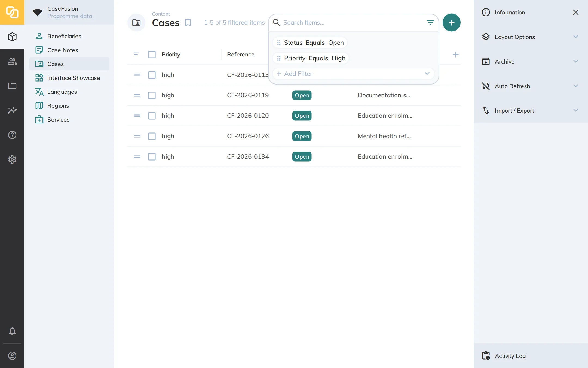Click Open status badge for CF-2026-0126
This screenshot has height=368, width=588.
(x=302, y=136)
